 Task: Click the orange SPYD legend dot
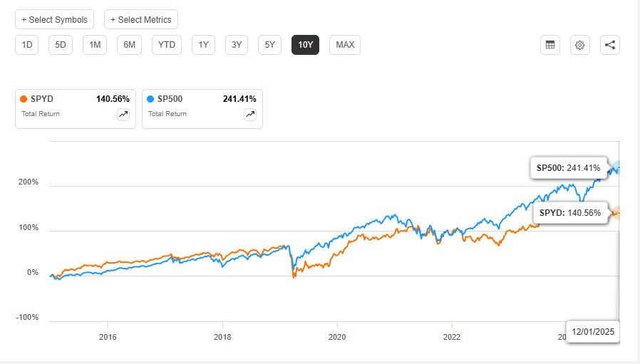pyautogui.click(x=24, y=99)
